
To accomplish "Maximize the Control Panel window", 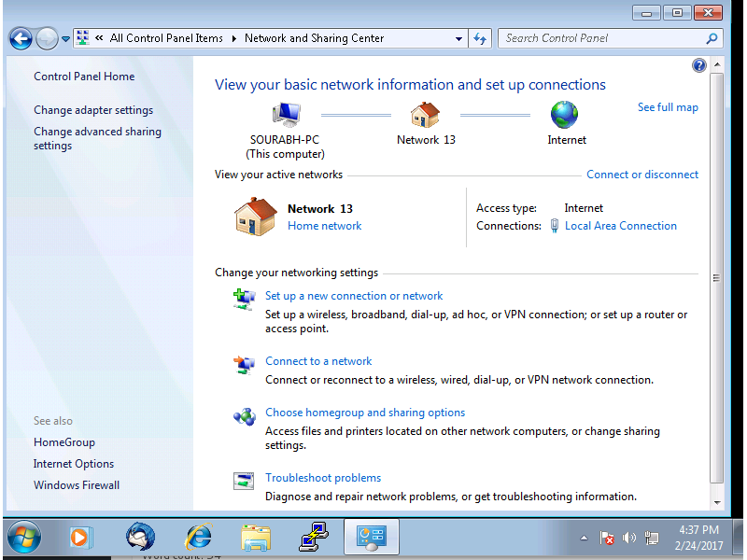I will pyautogui.click(x=677, y=13).
